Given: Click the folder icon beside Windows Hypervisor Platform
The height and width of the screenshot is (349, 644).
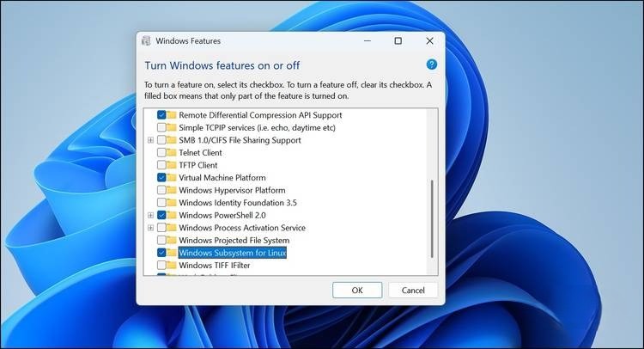Looking at the screenshot, I should click(x=172, y=190).
